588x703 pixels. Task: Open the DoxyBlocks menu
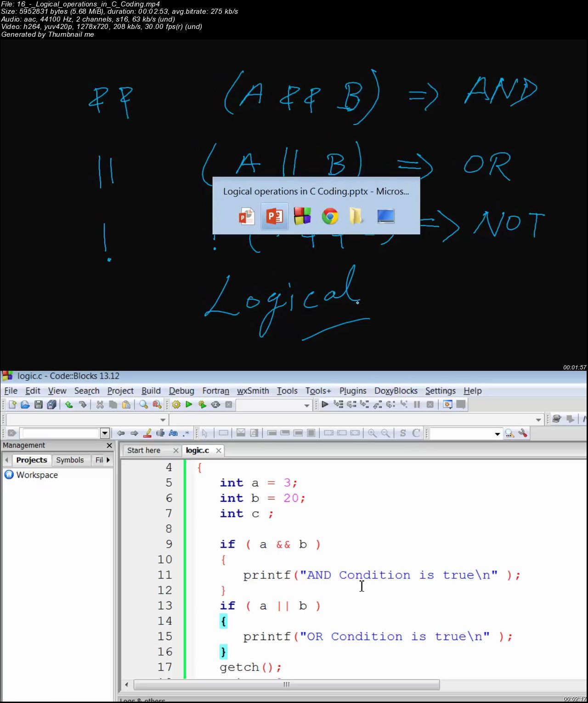396,391
